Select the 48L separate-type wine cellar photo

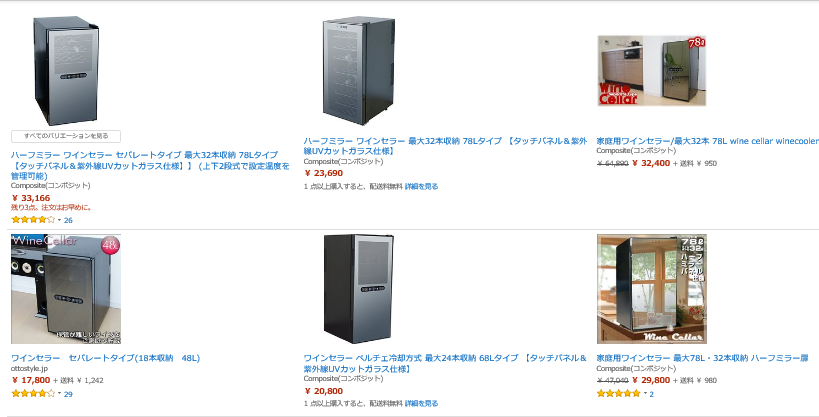click(x=66, y=289)
